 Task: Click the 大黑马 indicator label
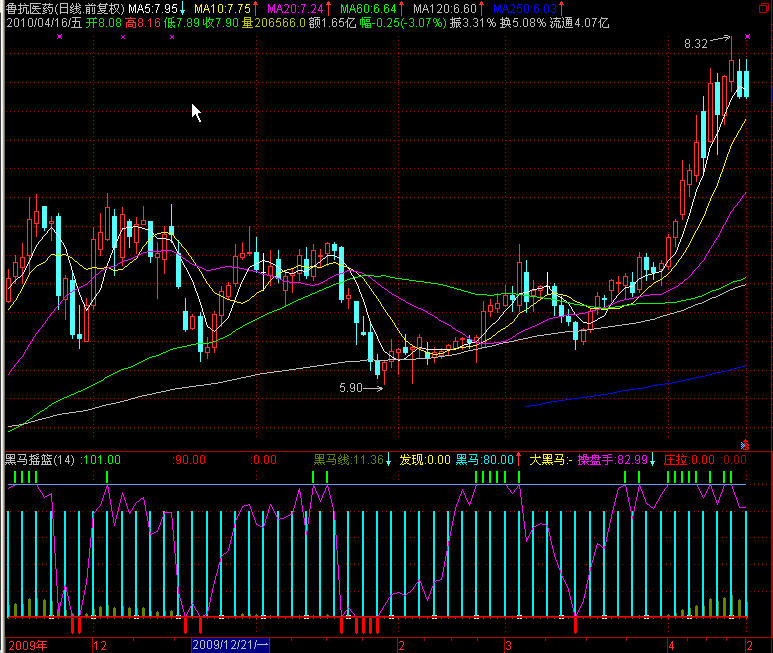550,460
